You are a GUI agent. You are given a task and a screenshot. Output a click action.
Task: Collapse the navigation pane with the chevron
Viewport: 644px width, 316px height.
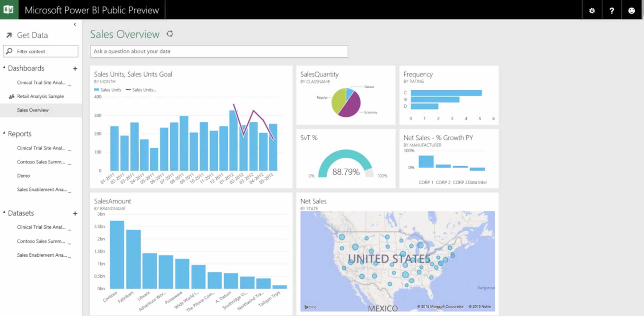click(75, 24)
